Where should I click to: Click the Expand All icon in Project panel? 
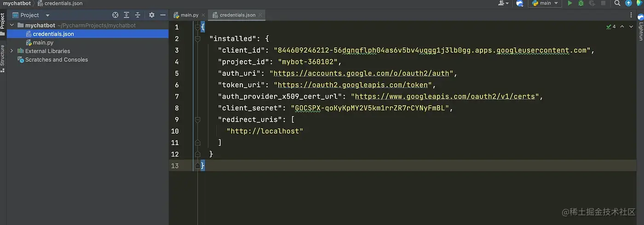pos(126,15)
